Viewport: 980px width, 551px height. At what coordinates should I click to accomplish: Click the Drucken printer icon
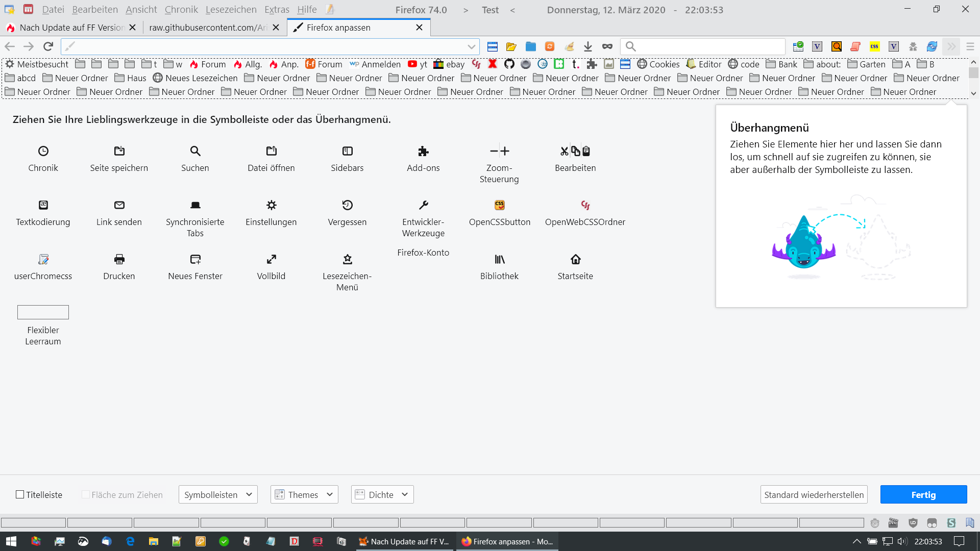[x=119, y=259]
